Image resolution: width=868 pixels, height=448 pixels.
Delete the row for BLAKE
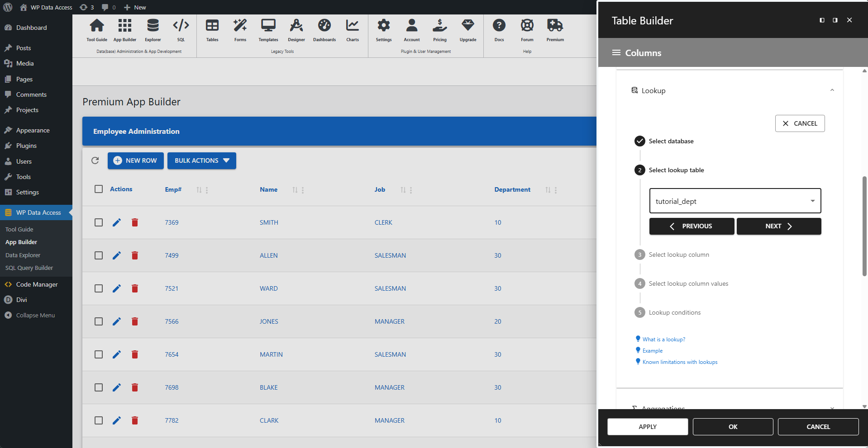(134, 387)
